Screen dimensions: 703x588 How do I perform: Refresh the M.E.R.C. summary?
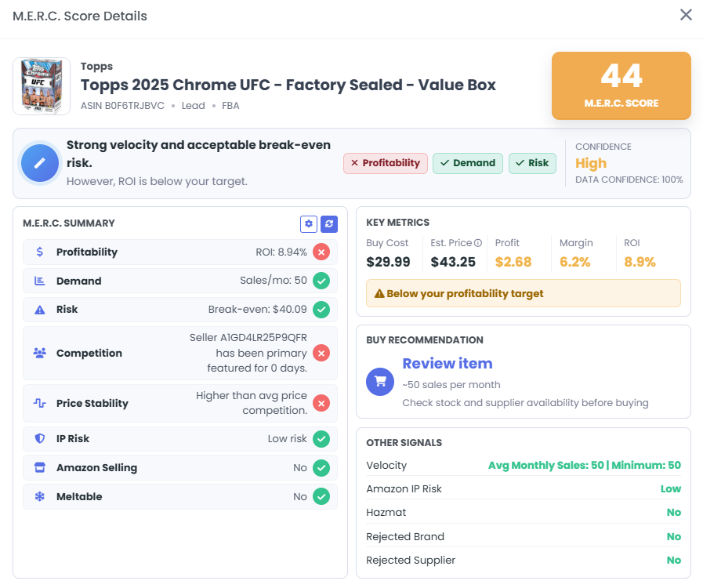[329, 223]
